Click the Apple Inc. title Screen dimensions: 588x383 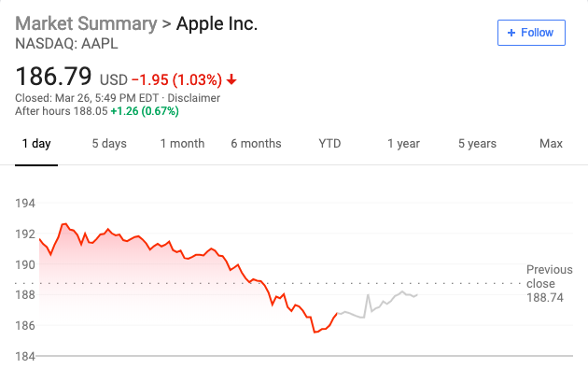[217, 23]
